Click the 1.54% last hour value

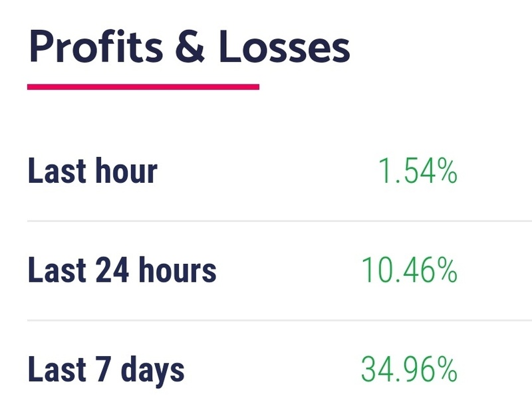417,171
